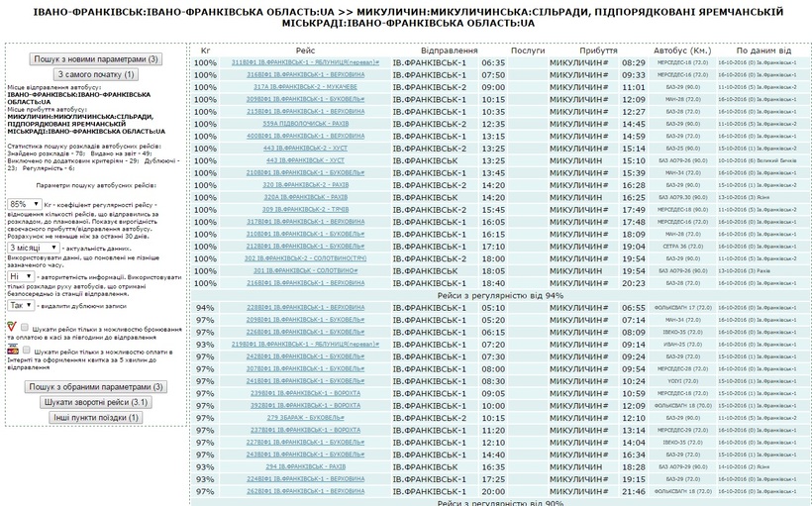Click the 'Автобус (Км.)' column header
Screen dimensions: 812x506
(682, 51)
